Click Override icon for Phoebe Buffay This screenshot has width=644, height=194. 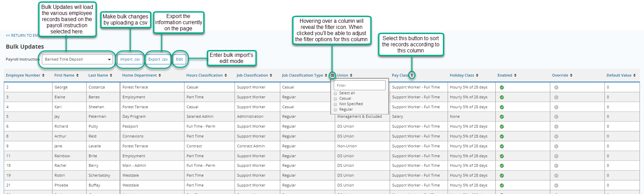tap(556, 185)
